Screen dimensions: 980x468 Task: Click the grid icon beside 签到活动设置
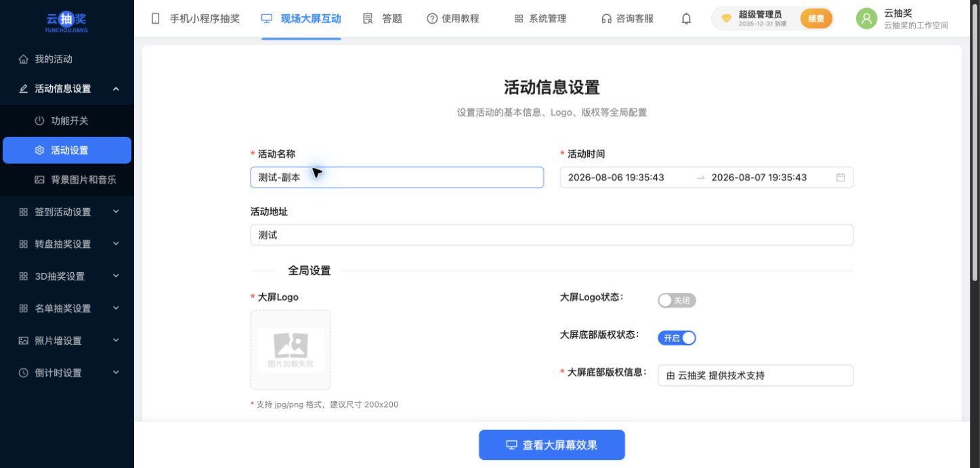tap(24, 212)
